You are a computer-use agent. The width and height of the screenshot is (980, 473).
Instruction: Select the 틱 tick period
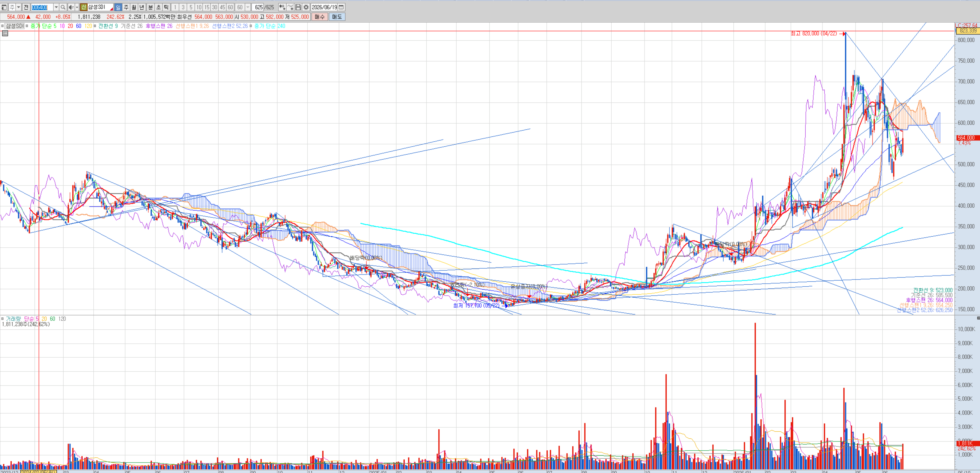[166, 7]
